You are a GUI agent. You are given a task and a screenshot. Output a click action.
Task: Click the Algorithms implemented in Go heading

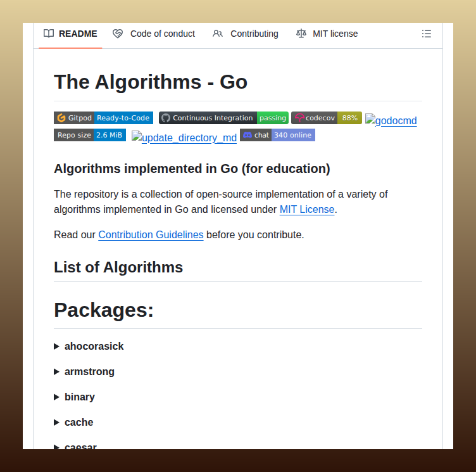click(192, 169)
